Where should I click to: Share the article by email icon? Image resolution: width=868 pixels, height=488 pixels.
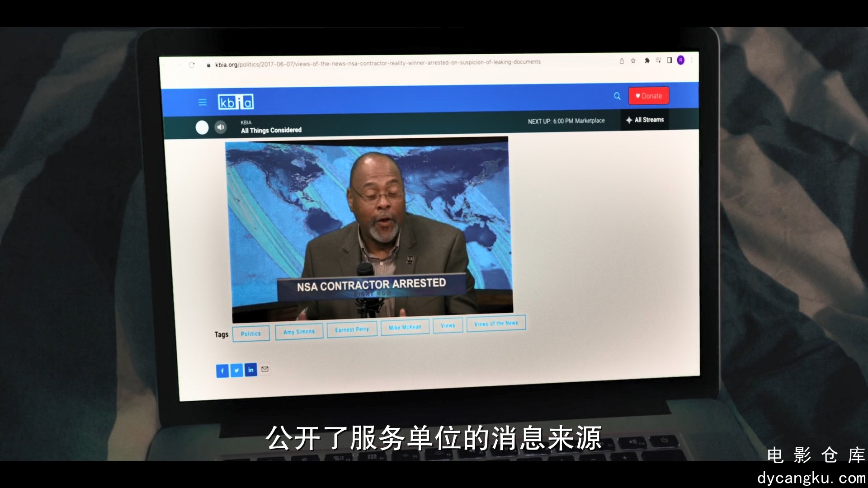pos(265,369)
